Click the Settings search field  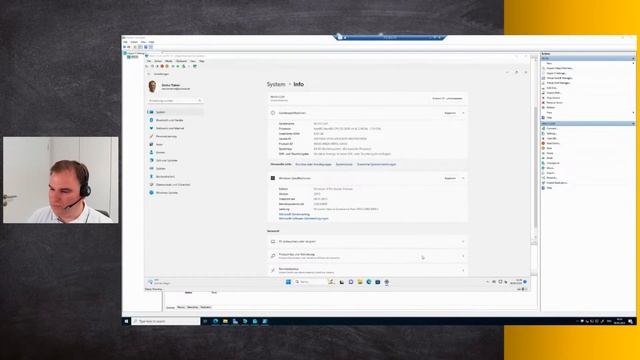[175, 100]
